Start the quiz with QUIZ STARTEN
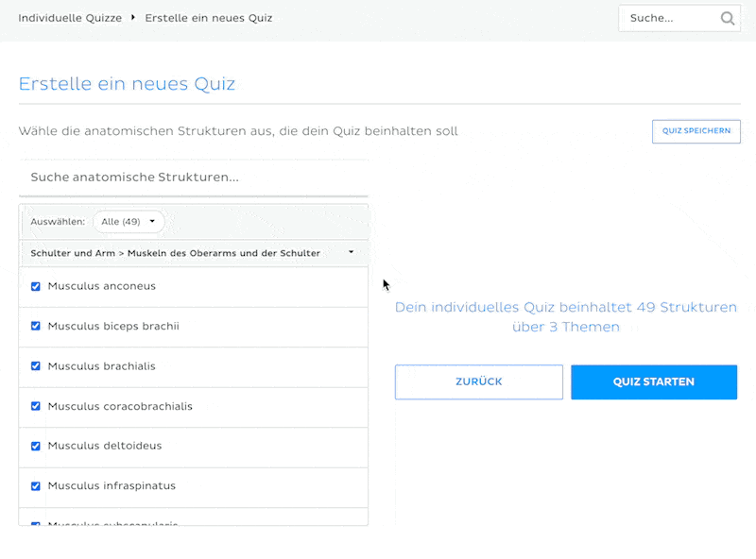 [654, 381]
